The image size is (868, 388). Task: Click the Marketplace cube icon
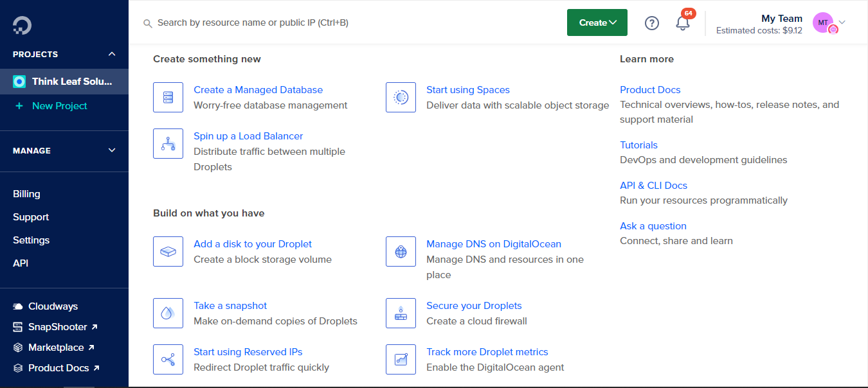[x=18, y=348]
